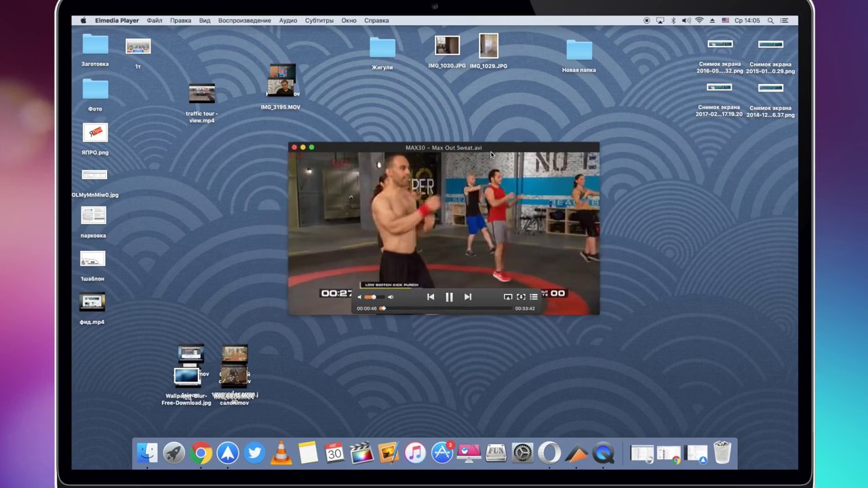Screen dimensions: 868x488
Task: Click the Wi-Fi status icon
Action: pos(699,20)
